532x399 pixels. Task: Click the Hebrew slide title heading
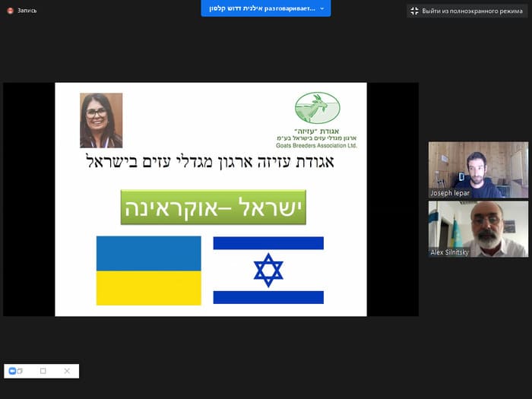(x=211, y=161)
